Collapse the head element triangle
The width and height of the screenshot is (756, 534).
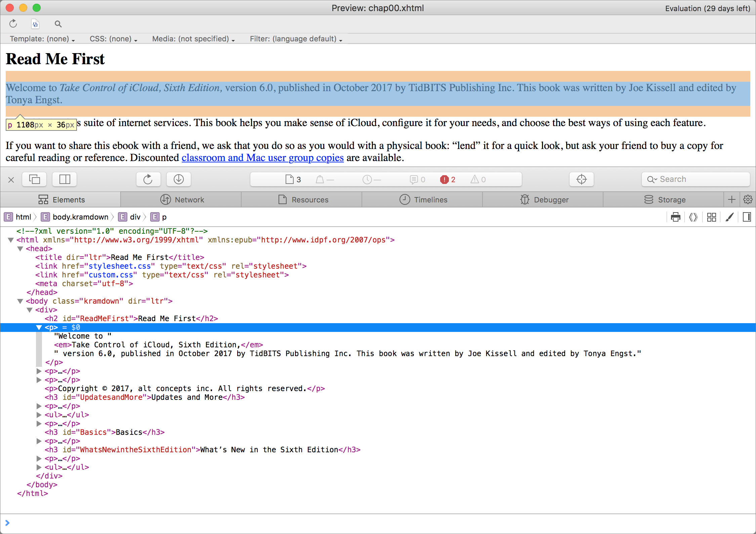point(20,249)
